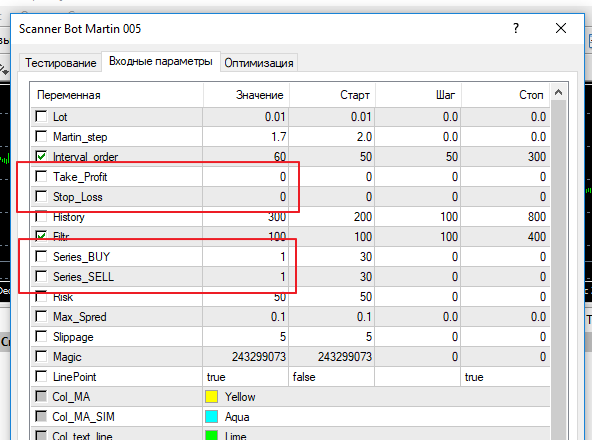Open the LinePoint true value dropdown
This screenshot has width=592, height=440.
point(246,377)
